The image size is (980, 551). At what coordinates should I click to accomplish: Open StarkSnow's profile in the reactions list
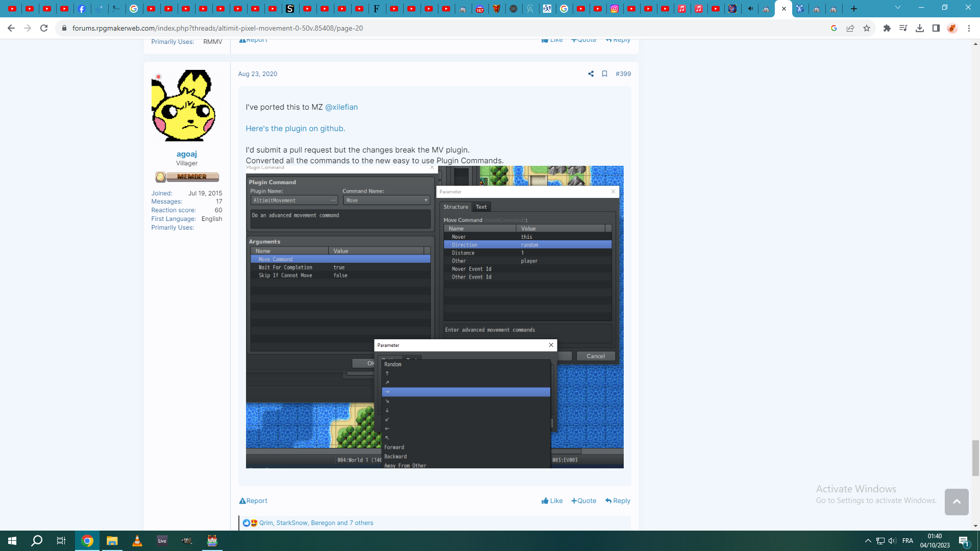292,523
